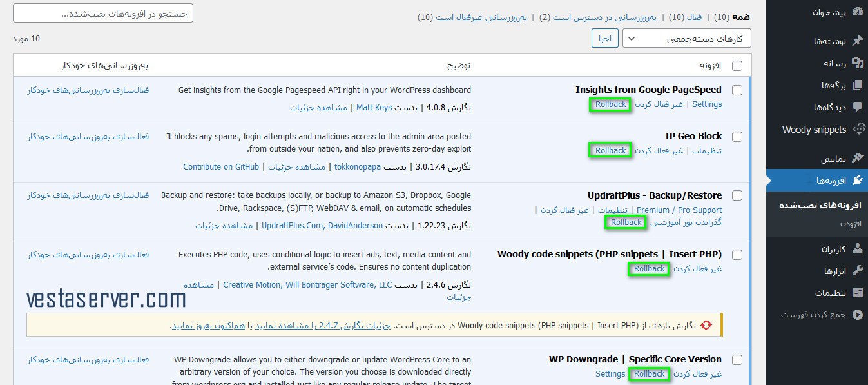Enable auto-updates for UpdraftPlus
This screenshot has height=385, width=868.
(88, 195)
